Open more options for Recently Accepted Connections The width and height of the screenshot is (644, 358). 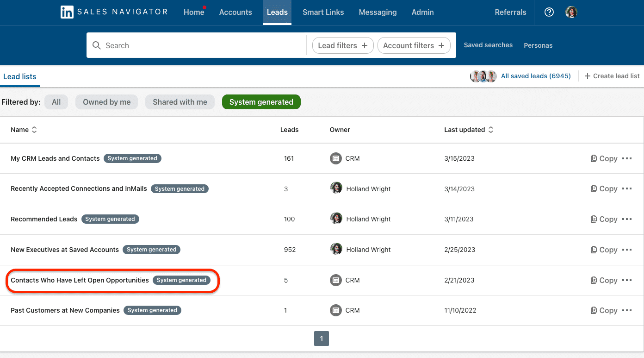pyautogui.click(x=627, y=188)
